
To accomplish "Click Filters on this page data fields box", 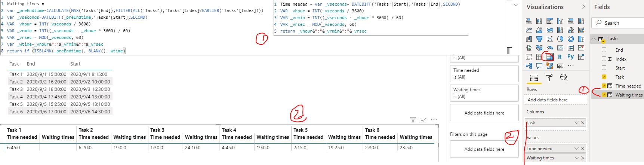I will pos(484,149).
